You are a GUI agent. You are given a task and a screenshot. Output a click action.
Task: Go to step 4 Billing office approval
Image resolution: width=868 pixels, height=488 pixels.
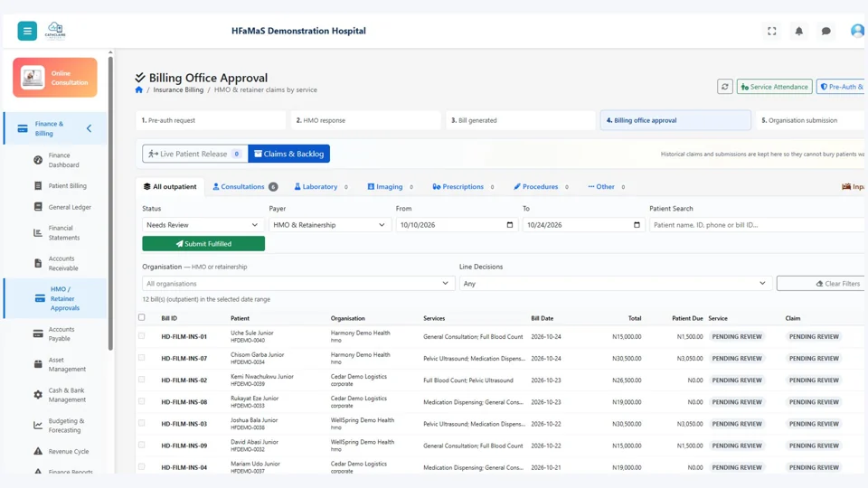tap(675, 120)
